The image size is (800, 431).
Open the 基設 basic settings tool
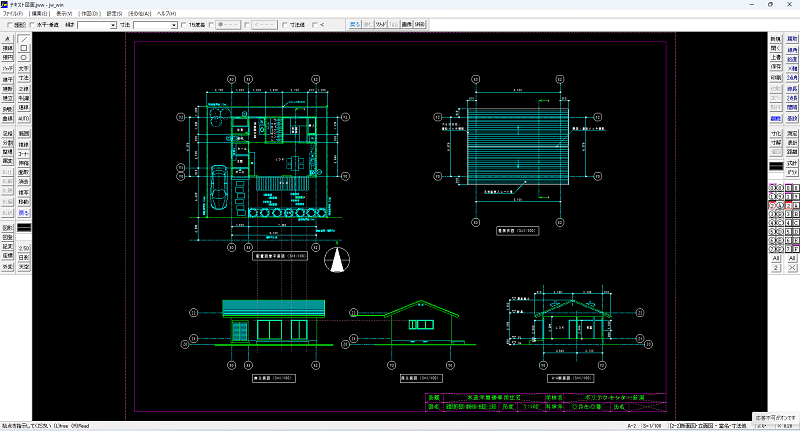pyautogui.click(x=792, y=118)
